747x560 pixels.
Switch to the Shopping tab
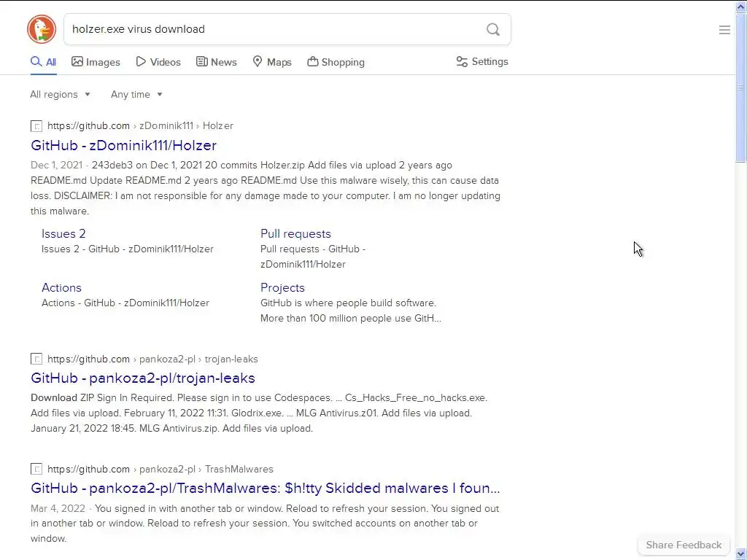coord(336,62)
